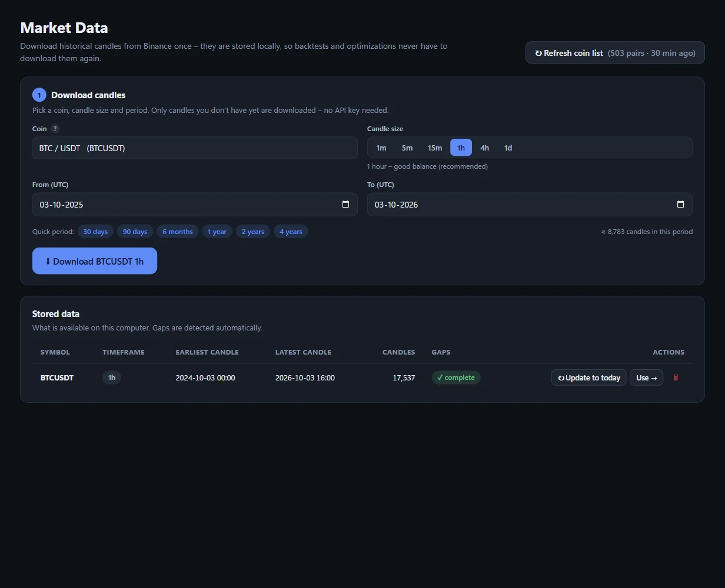Viewport: 725px width, 588px height.
Task: Click the Market Data page heading
Action: (x=64, y=28)
